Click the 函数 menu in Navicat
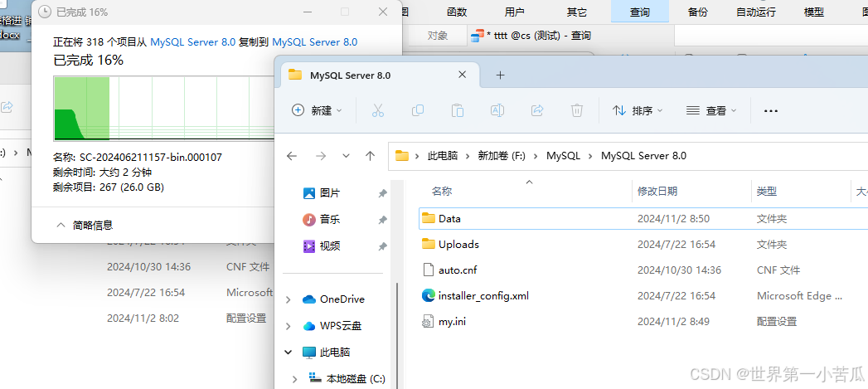The width and height of the screenshot is (868, 389). point(457,12)
